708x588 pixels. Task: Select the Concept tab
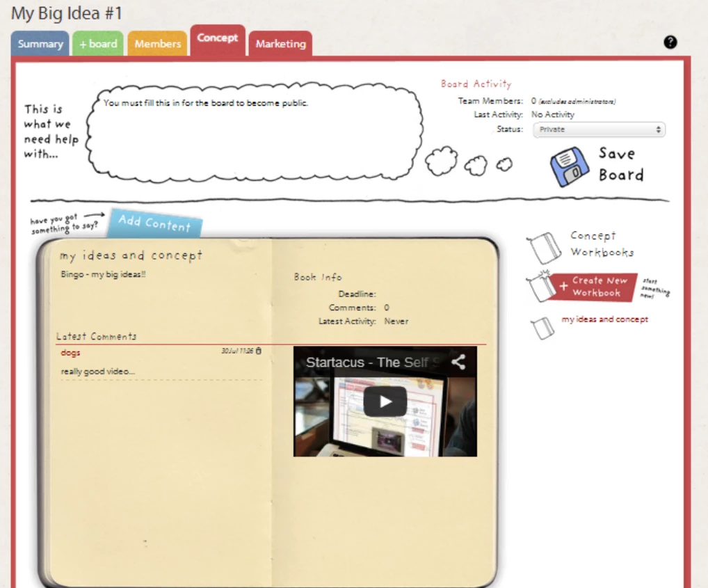[x=218, y=39]
